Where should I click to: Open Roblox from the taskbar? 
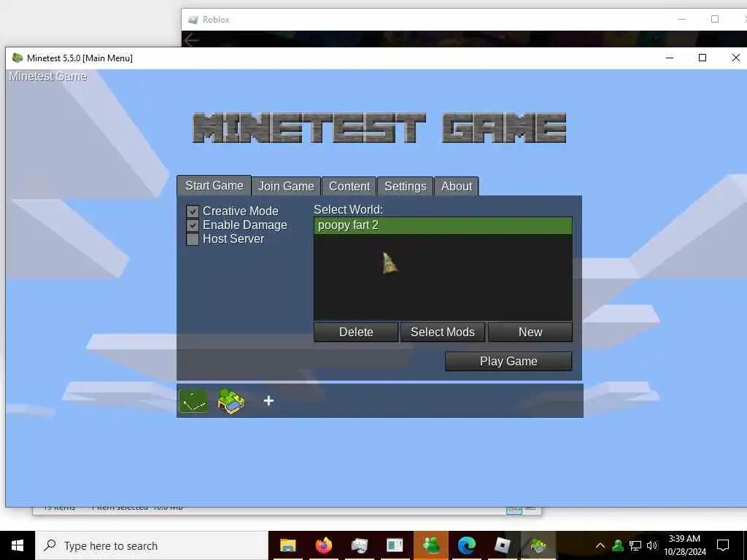click(x=502, y=545)
